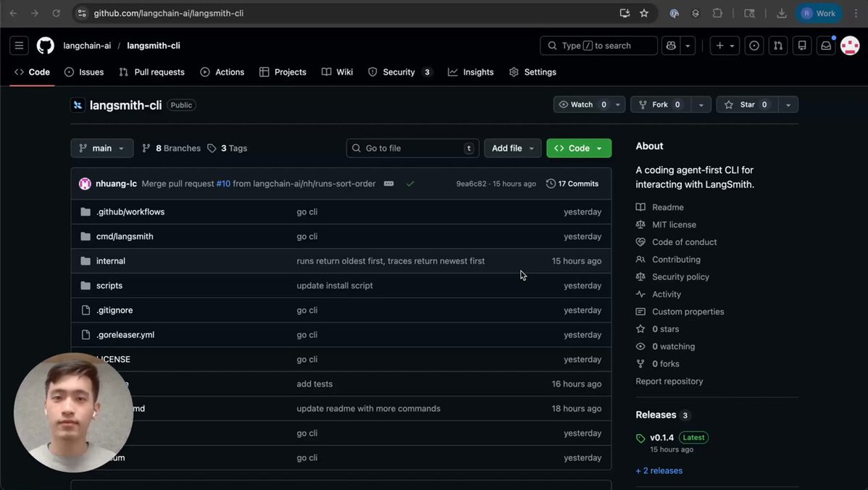Open the GitHub hamburger navigation menu
868x490 pixels.
19,46
